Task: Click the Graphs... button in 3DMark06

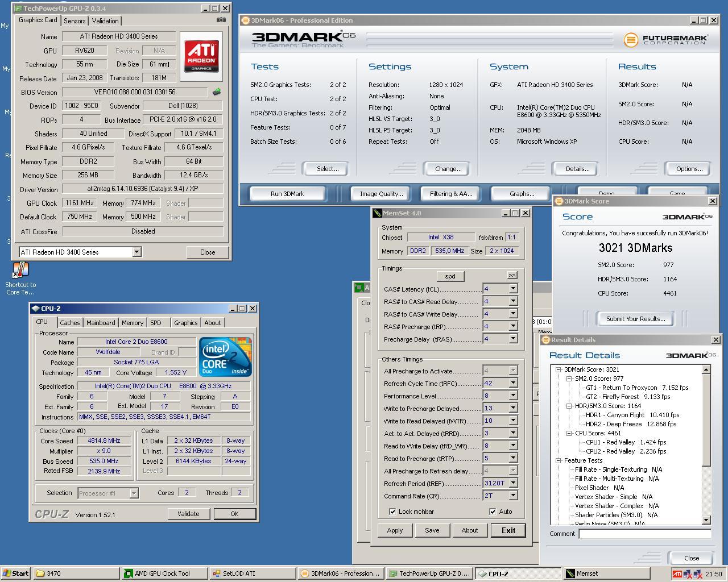Action: coord(522,194)
